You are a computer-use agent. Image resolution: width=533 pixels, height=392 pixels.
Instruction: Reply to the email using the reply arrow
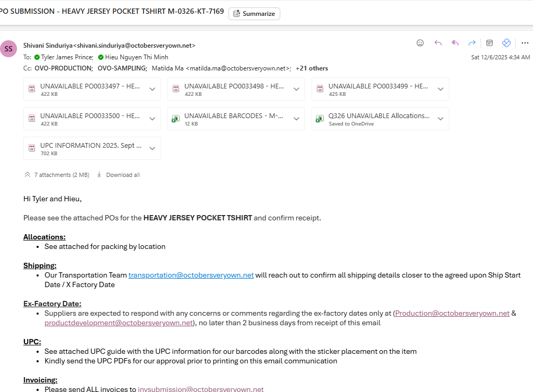click(x=438, y=43)
